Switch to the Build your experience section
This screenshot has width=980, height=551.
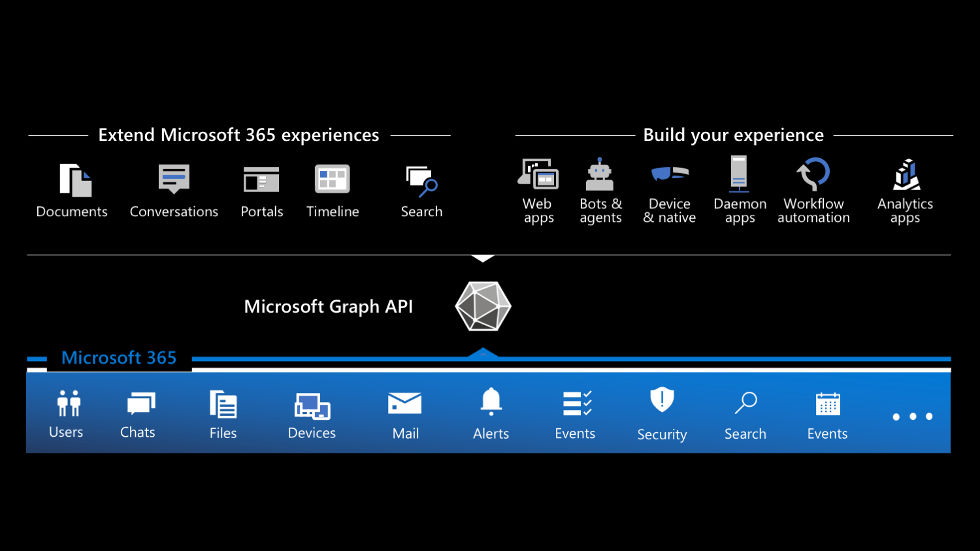tap(733, 134)
